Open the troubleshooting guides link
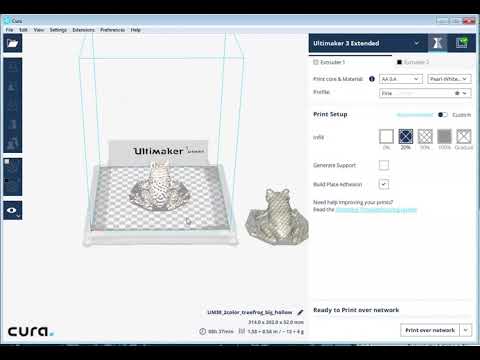Screen dimensions: 480x360 pyautogui.click(x=376, y=210)
